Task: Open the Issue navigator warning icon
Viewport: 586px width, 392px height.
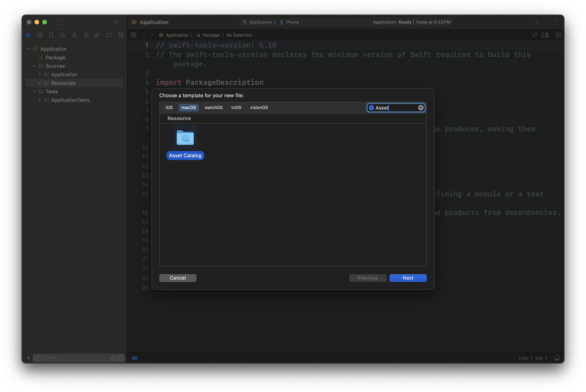Action: (x=74, y=35)
